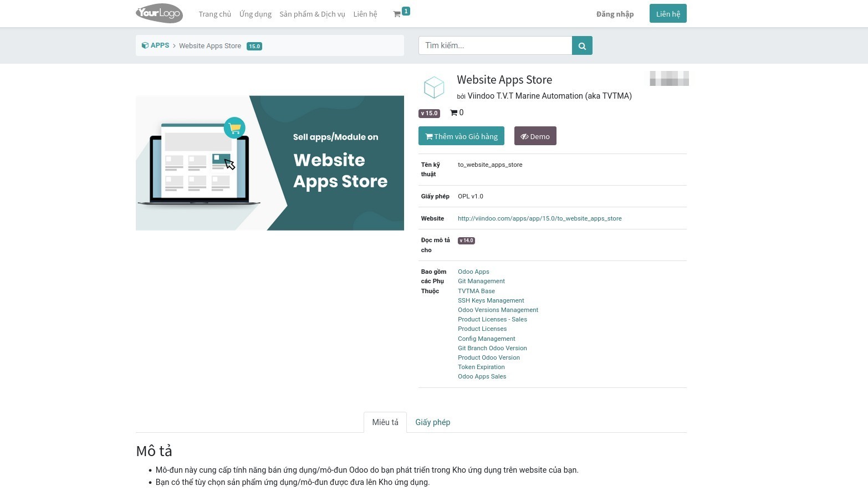Open the shopping cart icon in the navbar
This screenshot has height=496, width=868.
pyautogui.click(x=399, y=13)
